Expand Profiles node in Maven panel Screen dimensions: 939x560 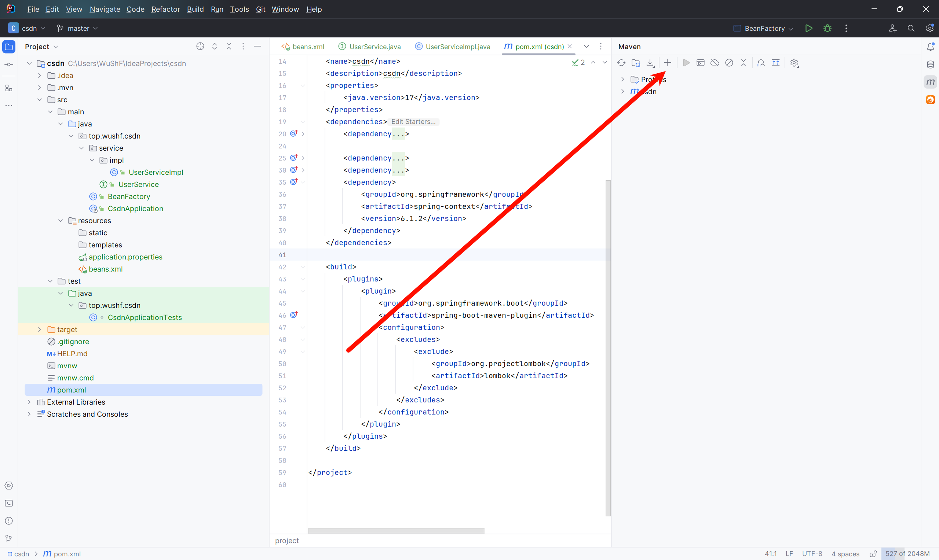point(622,79)
